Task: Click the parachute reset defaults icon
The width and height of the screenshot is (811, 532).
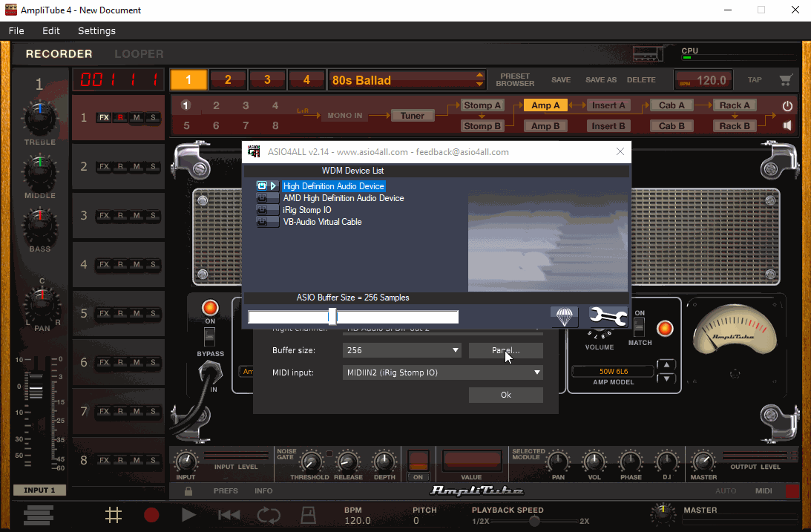Action: tap(565, 317)
